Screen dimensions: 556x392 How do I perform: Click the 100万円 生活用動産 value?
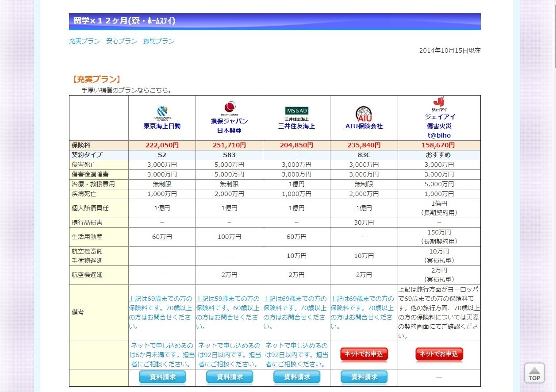pos(229,237)
